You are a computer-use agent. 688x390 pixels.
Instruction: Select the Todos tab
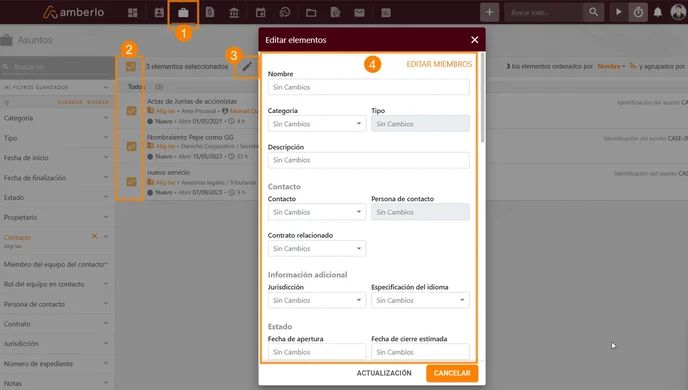[135, 87]
